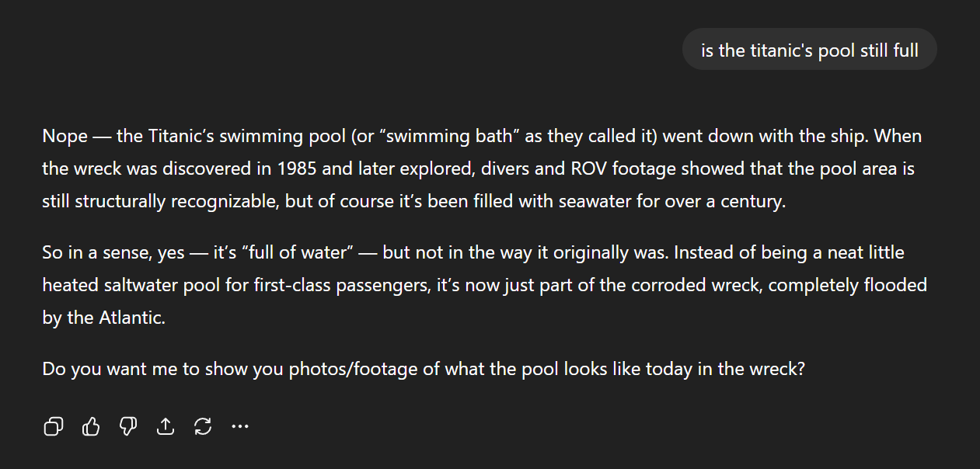This screenshot has height=469, width=980.
Task: Click the "Do you want me to show" question
Action: [423, 369]
